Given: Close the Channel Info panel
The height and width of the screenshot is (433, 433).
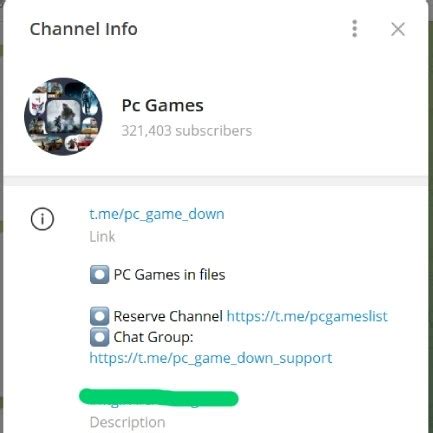Looking at the screenshot, I should coord(398,29).
